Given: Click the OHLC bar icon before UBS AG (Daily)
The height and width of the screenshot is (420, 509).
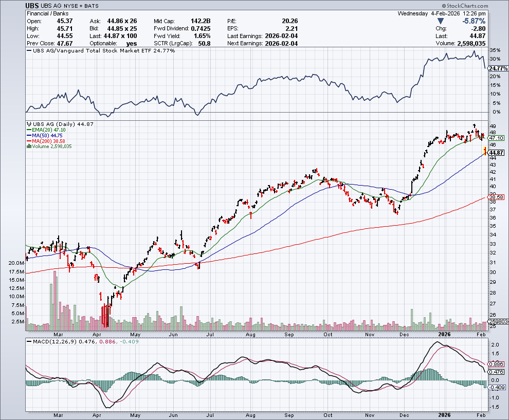Looking at the screenshot, I should coord(29,124).
